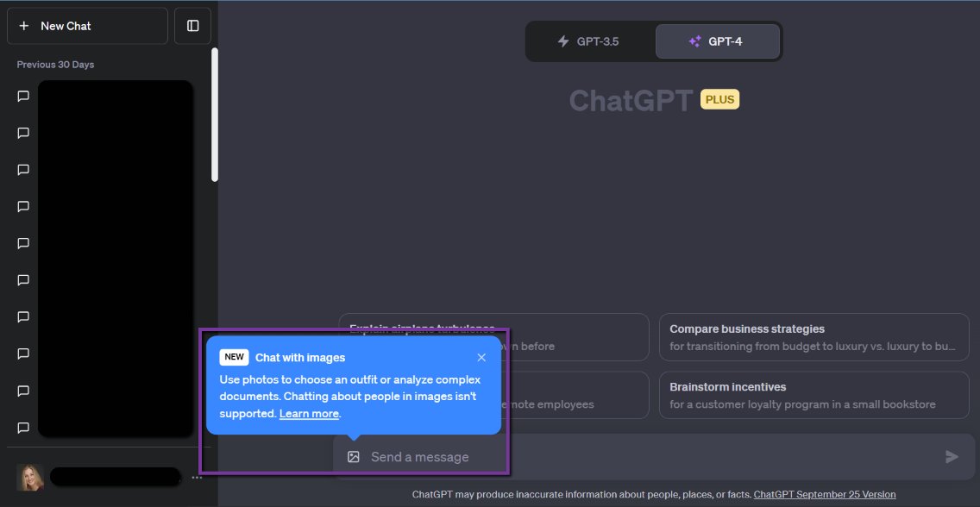Click the Learn more link

tap(310, 413)
